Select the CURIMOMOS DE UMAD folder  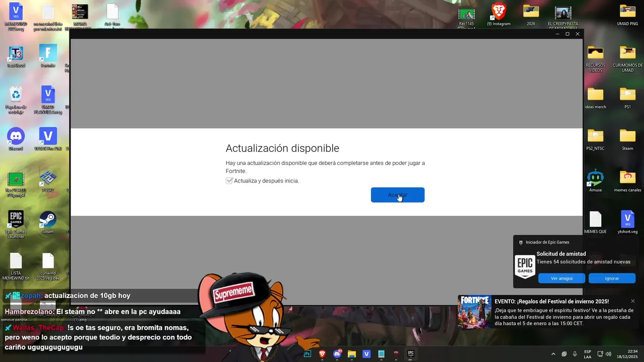627,58
